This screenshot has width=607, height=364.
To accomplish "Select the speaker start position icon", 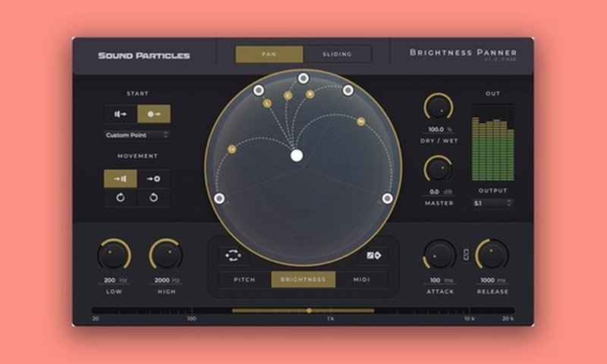I will click(x=121, y=114).
